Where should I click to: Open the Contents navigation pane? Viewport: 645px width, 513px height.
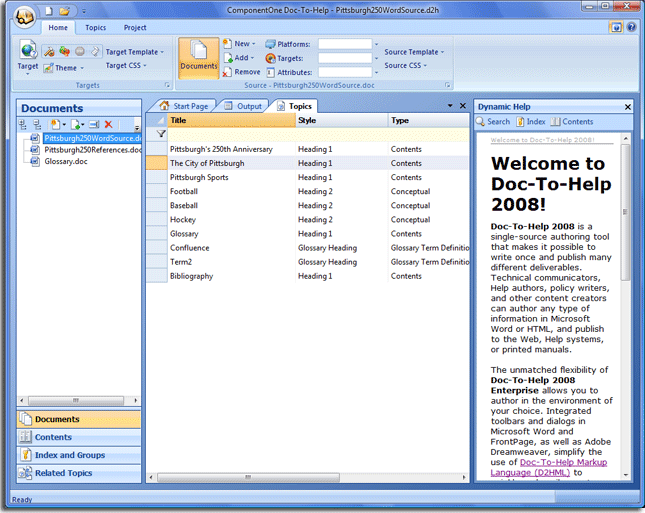(79, 437)
